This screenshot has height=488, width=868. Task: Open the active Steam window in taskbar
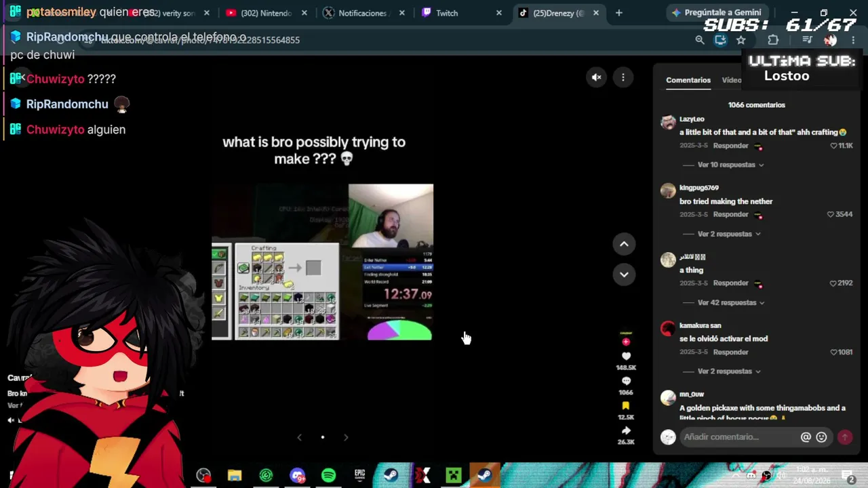[x=484, y=475]
